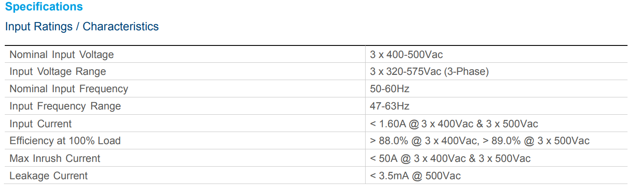
Task: Select the < 1.60A input current value
Action: click(x=388, y=124)
